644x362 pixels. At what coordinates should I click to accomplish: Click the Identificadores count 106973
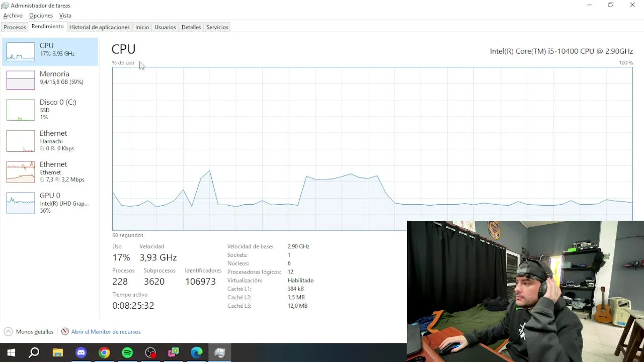pyautogui.click(x=200, y=282)
